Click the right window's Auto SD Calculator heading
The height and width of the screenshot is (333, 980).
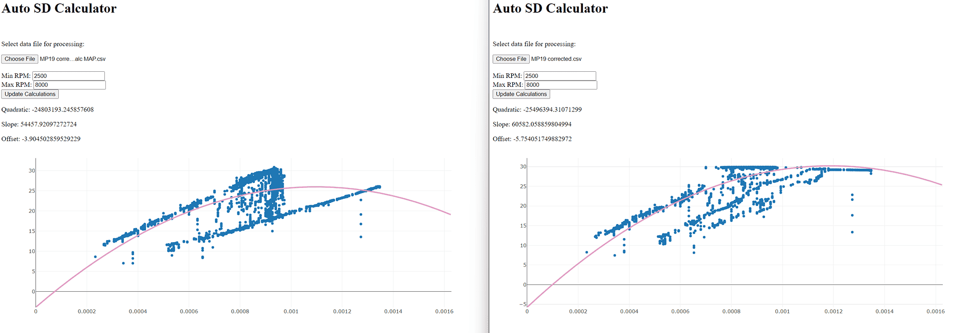[x=550, y=9]
